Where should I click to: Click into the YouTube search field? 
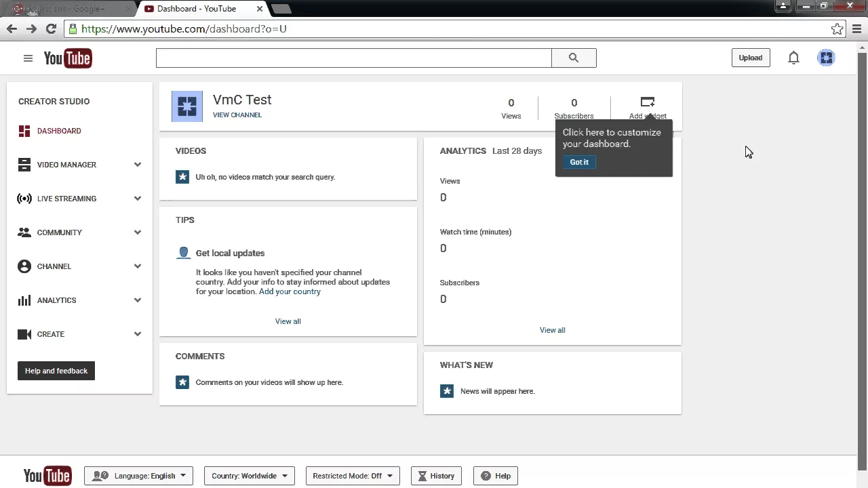pos(354,58)
